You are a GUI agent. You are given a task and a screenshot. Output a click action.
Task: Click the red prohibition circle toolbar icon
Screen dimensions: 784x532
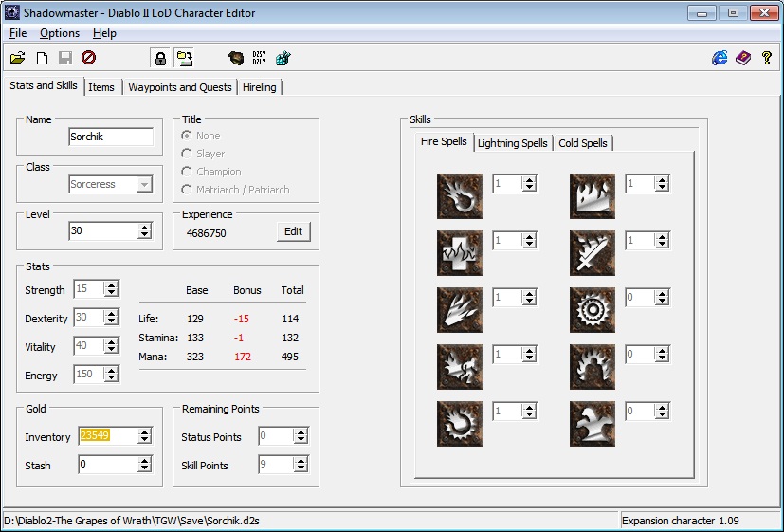pos(88,59)
